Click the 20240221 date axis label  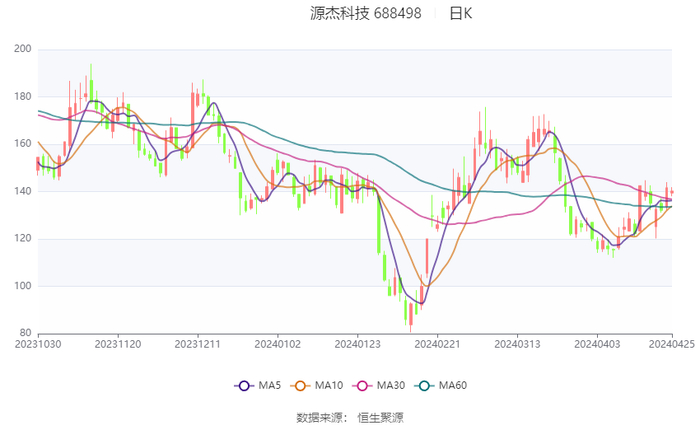(435, 343)
